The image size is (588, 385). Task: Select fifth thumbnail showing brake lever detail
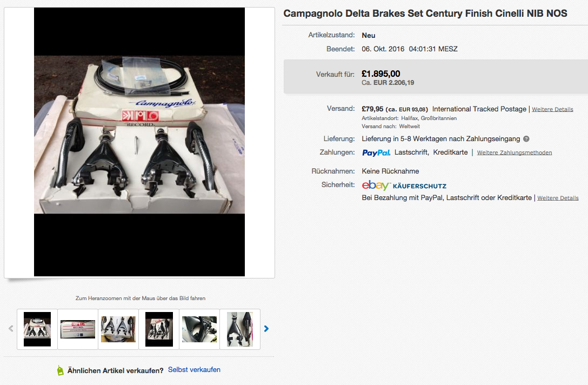(x=199, y=329)
